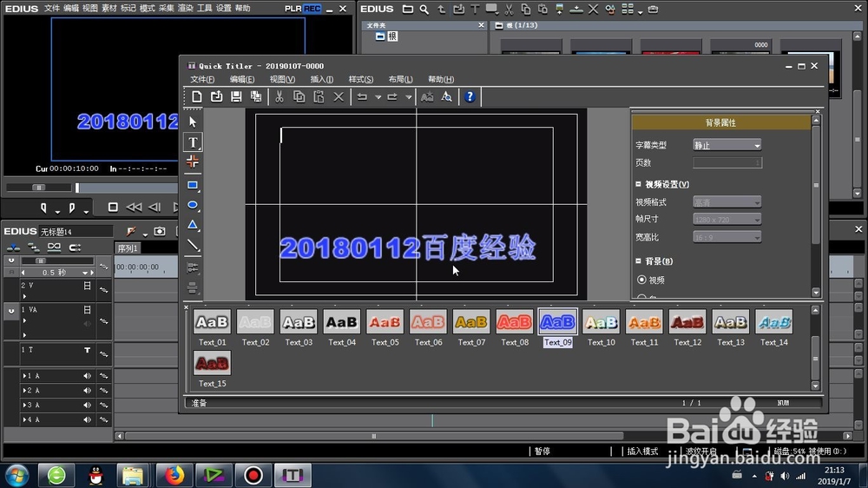Select the line drawing tool

click(x=193, y=245)
